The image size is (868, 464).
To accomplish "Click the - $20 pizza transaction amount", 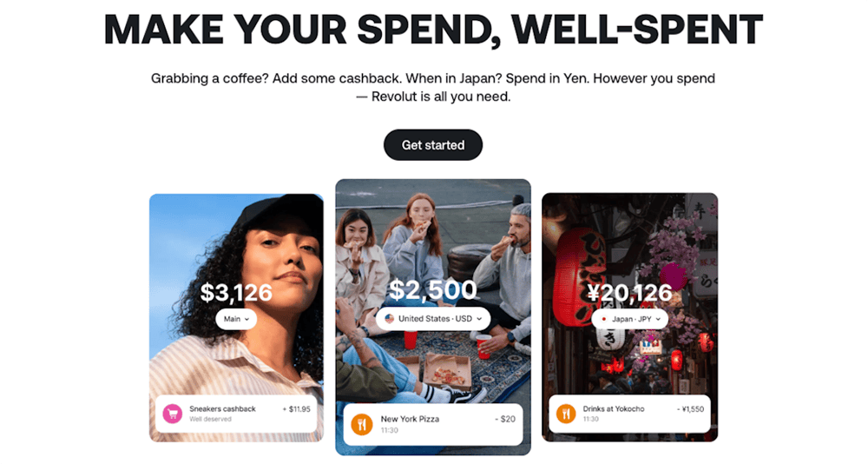I will click(504, 419).
